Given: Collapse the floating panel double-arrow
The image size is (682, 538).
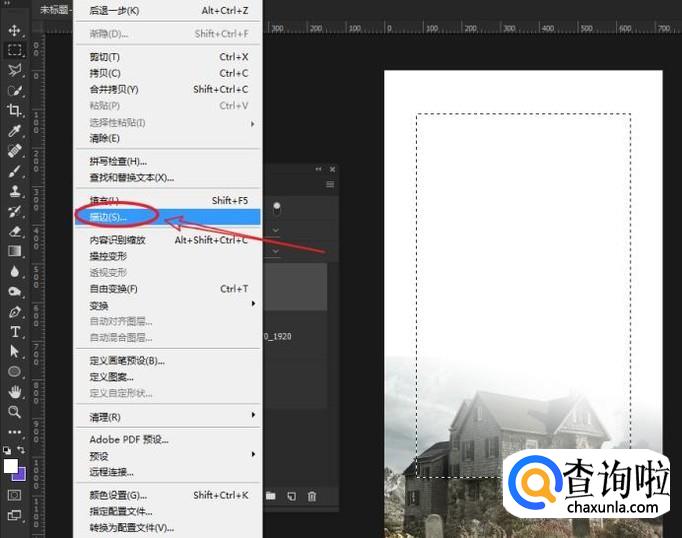Looking at the screenshot, I should 318,169.
